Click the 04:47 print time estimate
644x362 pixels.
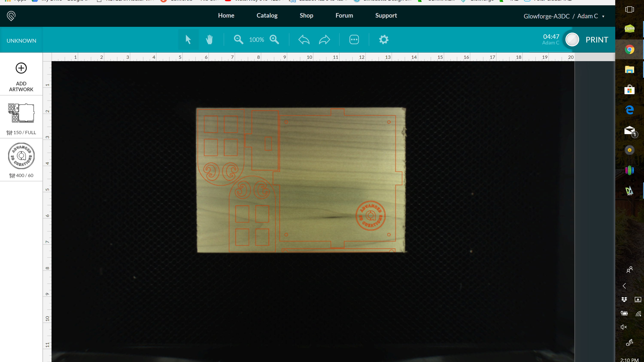click(551, 36)
